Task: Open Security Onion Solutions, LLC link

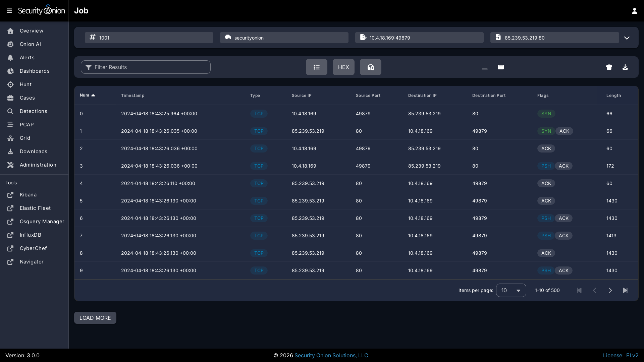Action: click(x=331, y=355)
